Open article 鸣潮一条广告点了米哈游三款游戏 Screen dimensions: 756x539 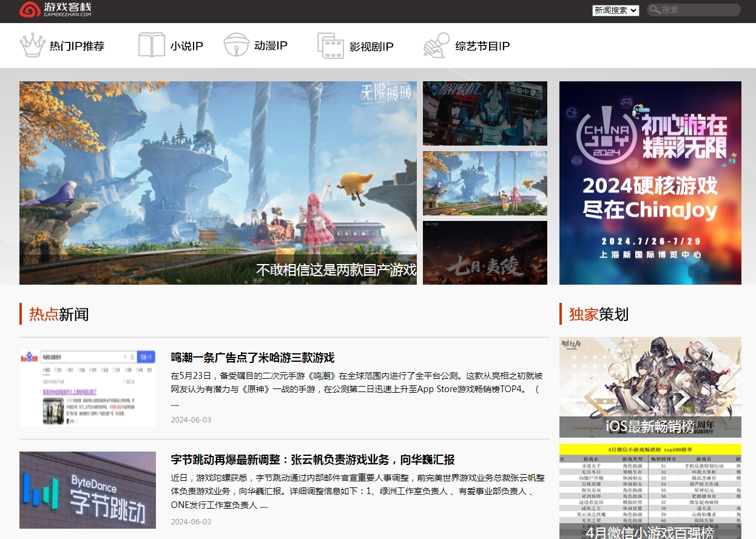pyautogui.click(x=252, y=358)
